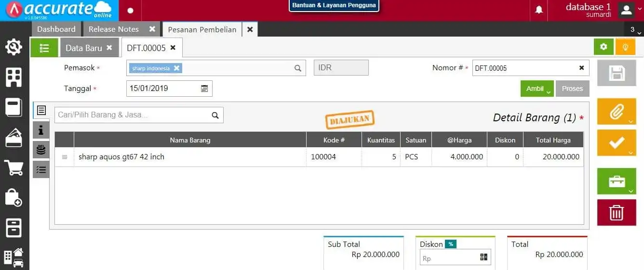The width and height of the screenshot is (644, 270).
Task: Open the paperclip attachment button
Action: point(617,112)
